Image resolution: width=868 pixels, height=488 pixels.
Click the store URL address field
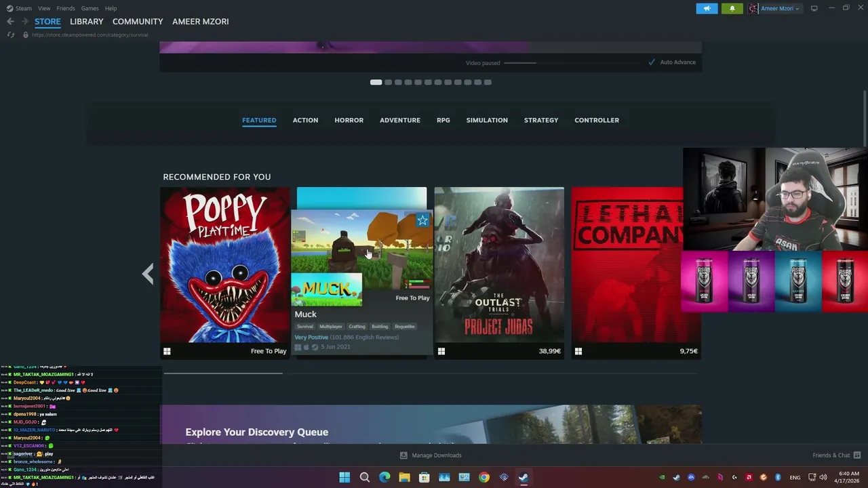click(x=90, y=35)
